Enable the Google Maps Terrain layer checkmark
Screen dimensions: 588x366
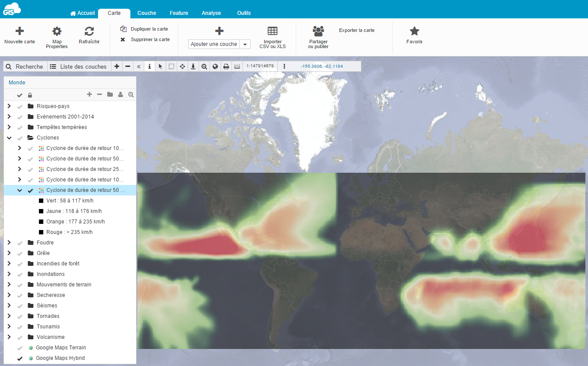pos(20,348)
